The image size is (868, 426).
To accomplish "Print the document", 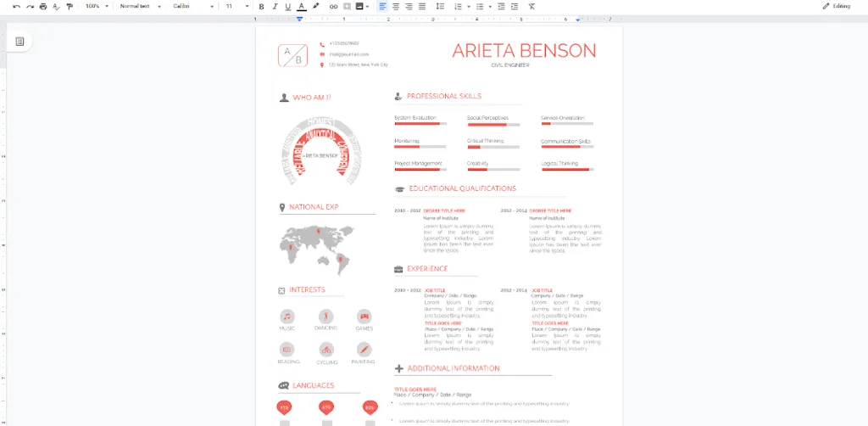I will 43,6.
